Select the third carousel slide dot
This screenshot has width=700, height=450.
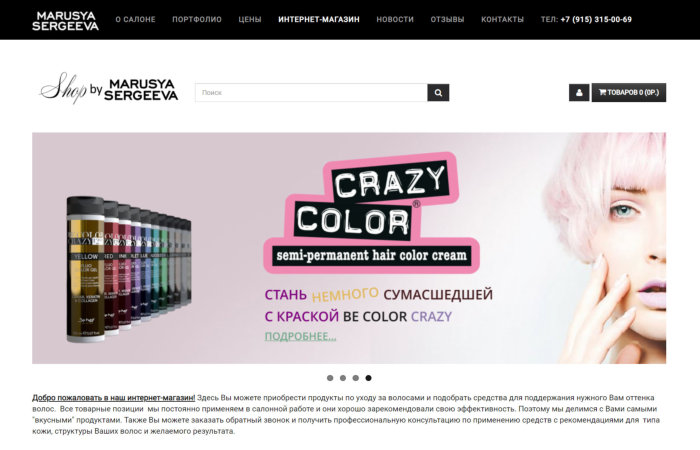pyautogui.click(x=355, y=378)
